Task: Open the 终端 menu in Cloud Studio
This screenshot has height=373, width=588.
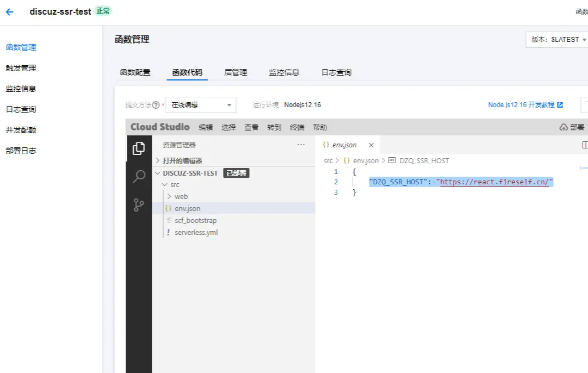Action: tap(296, 127)
